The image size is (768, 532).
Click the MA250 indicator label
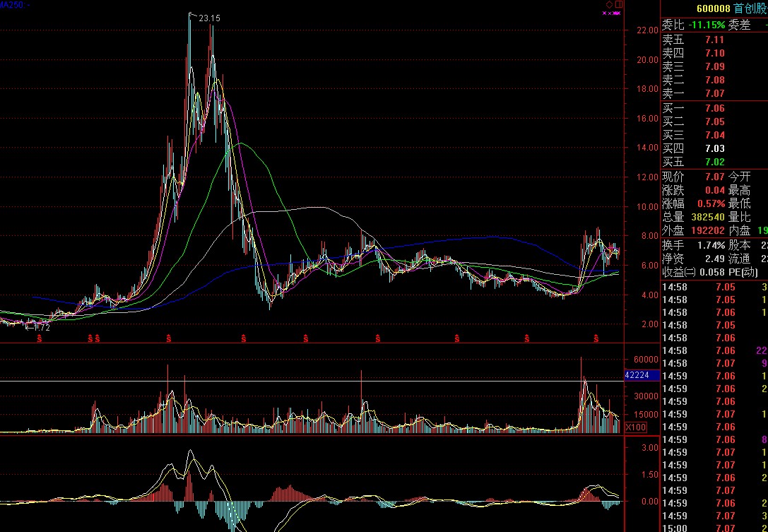point(15,4)
